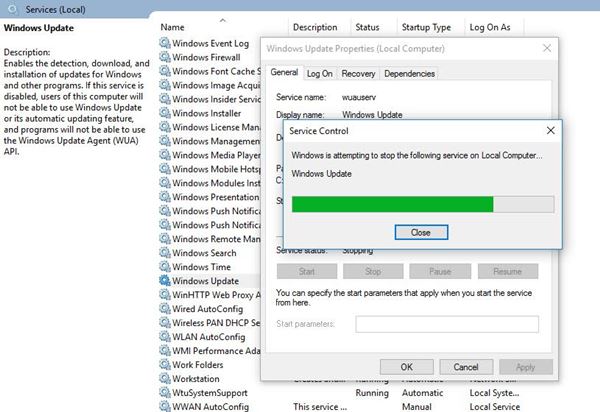600x412 pixels.
Task: Click the Wireless PAN DHCP service icon
Action: 165,322
